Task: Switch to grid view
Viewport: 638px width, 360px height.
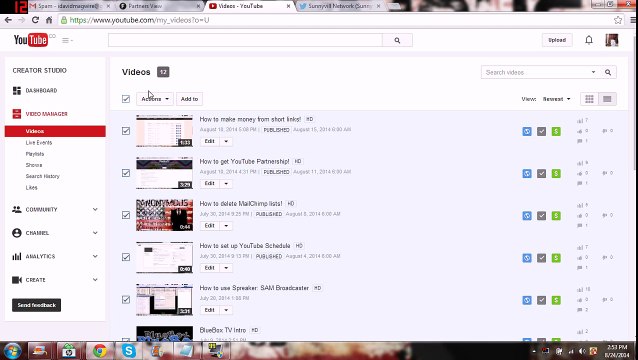Action: point(589,99)
